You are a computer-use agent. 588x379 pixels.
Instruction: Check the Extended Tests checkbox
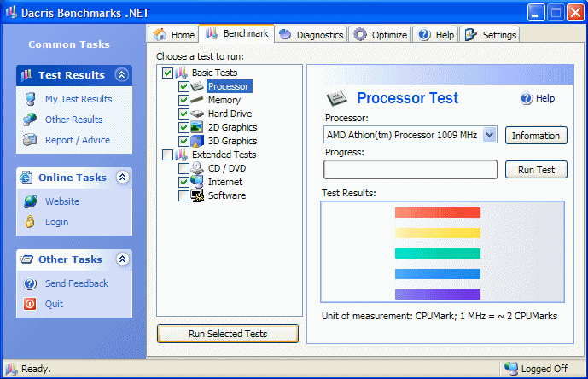click(167, 155)
